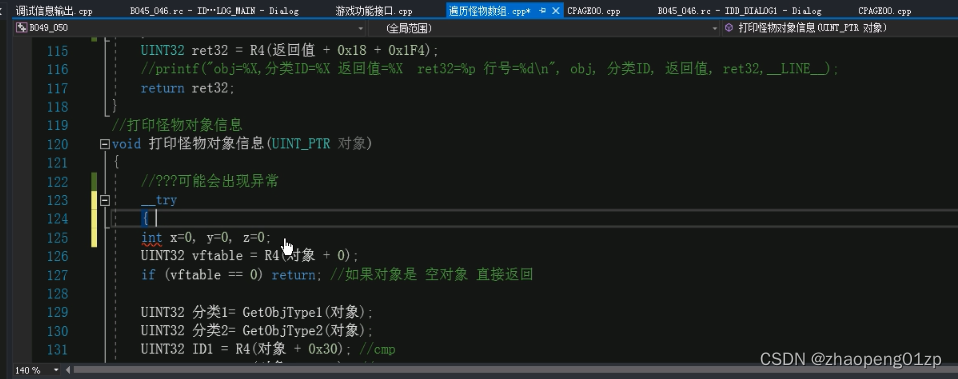This screenshot has width=958, height=379.
Task: Open the B045_046.rc LOG_MAIN Dialog tab
Action: (214, 11)
